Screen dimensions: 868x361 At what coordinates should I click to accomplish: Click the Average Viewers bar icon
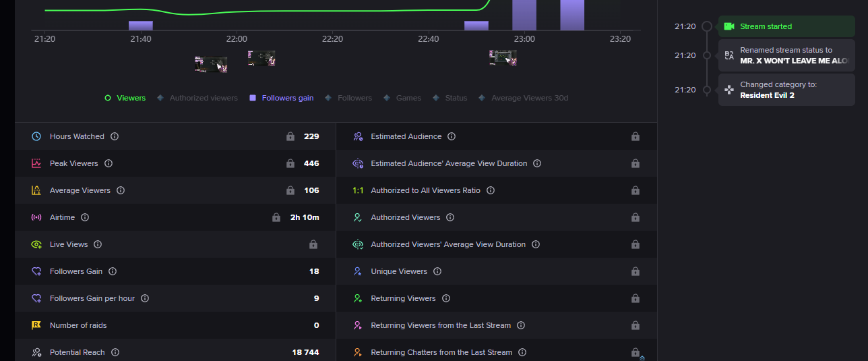click(x=36, y=190)
